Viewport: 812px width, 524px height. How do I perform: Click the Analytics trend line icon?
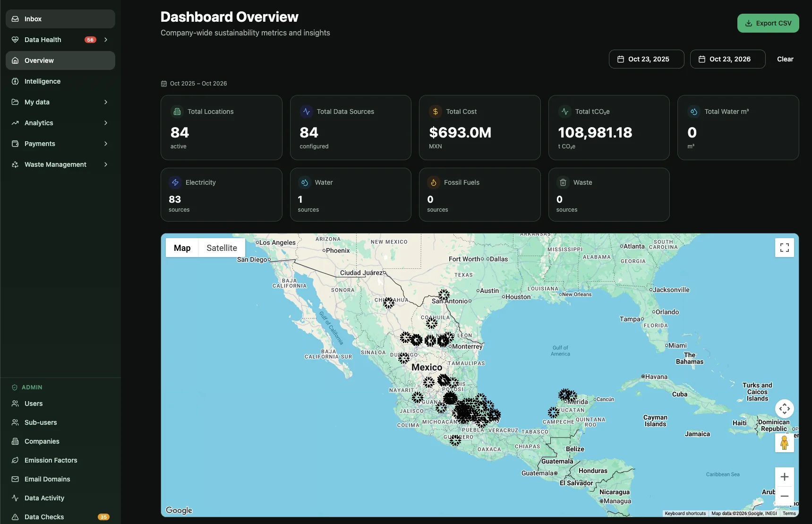[x=15, y=123]
